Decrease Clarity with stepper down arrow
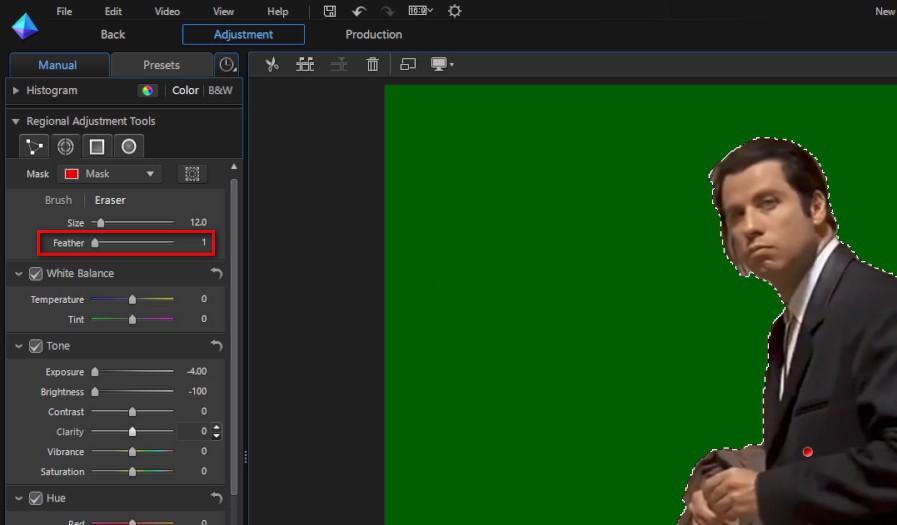This screenshot has width=897, height=525. point(216,436)
